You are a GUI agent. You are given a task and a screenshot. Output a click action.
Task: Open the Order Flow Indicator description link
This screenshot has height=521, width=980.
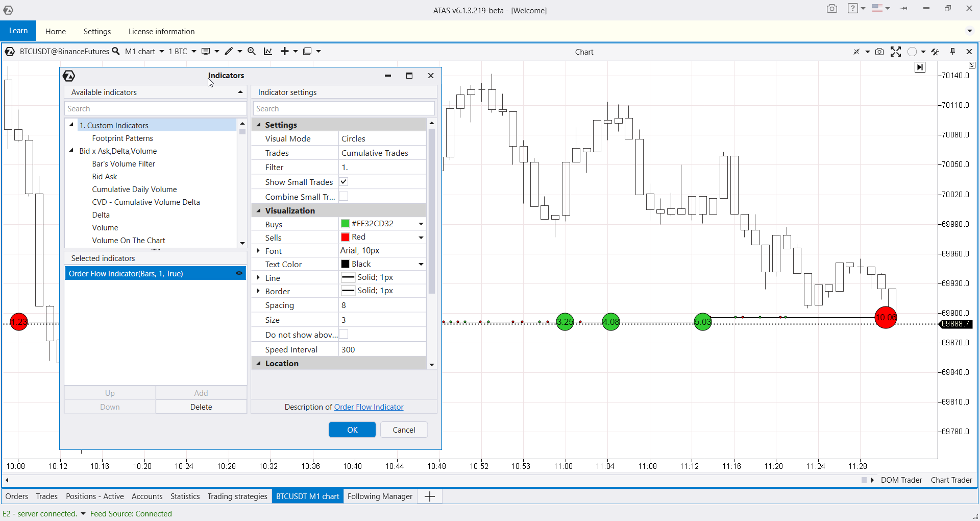pos(369,407)
